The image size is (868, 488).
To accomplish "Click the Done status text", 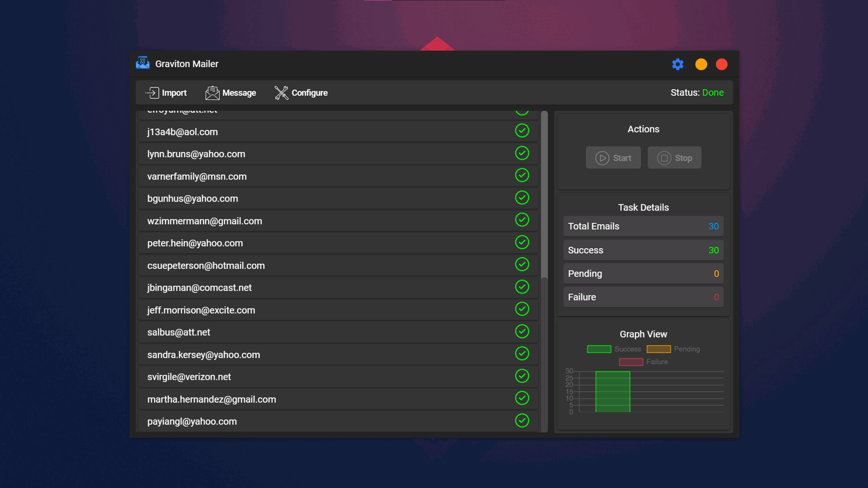I will pyautogui.click(x=713, y=93).
